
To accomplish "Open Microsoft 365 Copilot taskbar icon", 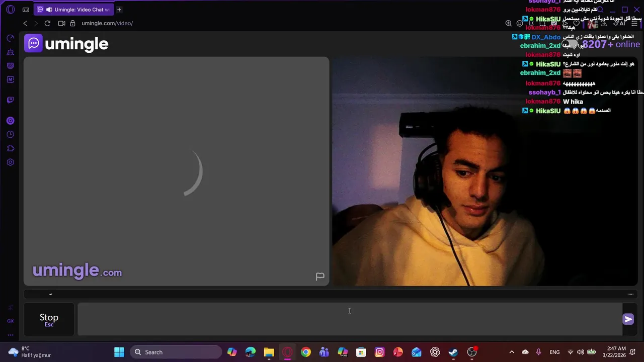I will pyautogui.click(x=343, y=352).
